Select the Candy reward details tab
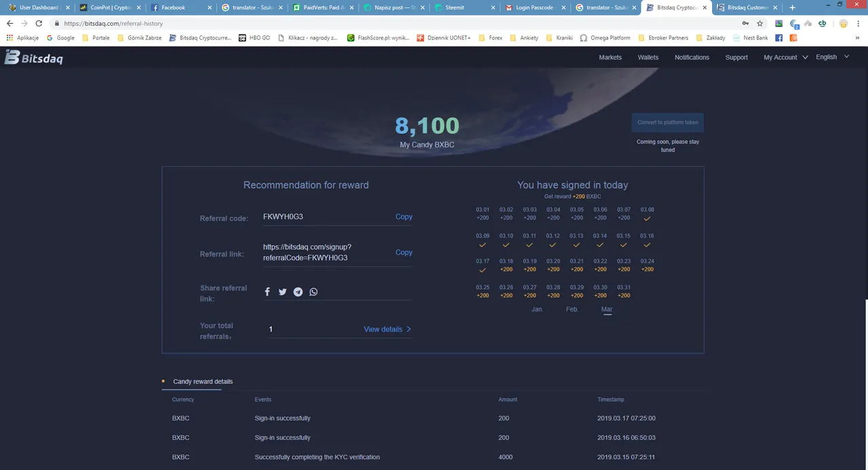The width and height of the screenshot is (868, 470). 203,382
